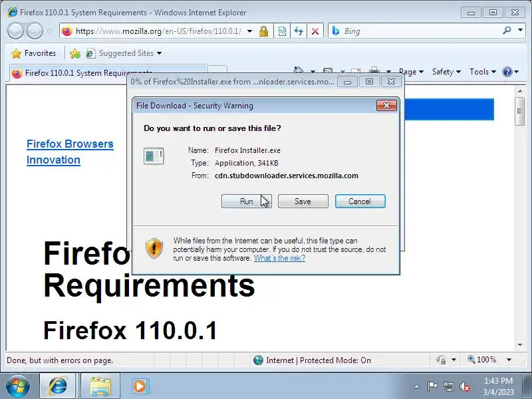This screenshot has height=399, width=532.
Task: Click the network tray icon
Action: point(448,386)
